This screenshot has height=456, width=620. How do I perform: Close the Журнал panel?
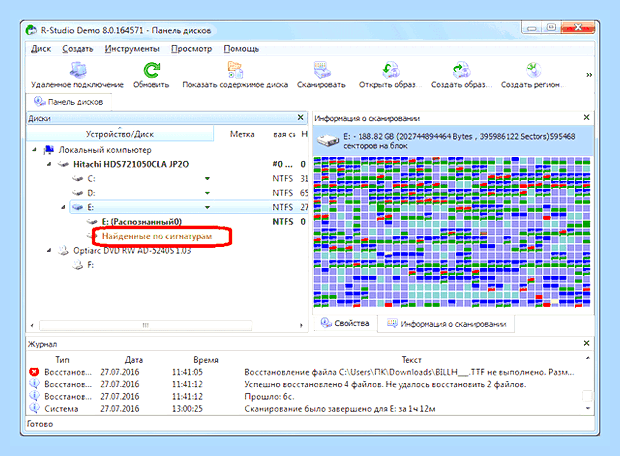click(x=586, y=343)
